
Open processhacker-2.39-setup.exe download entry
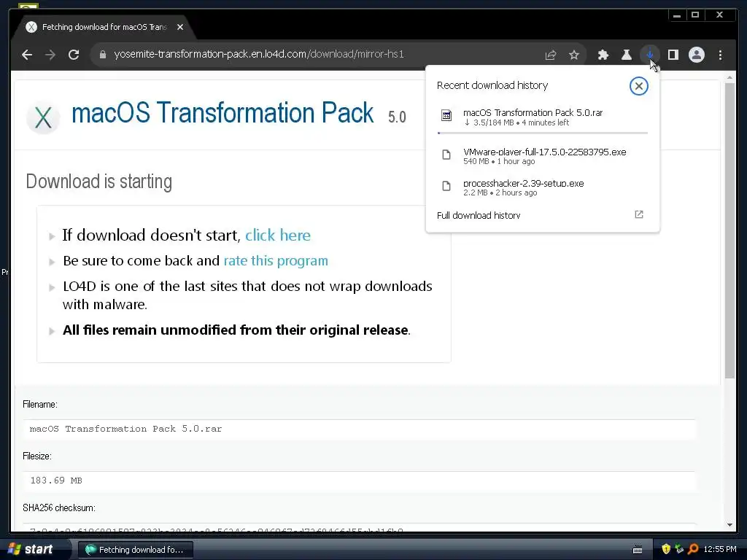click(x=543, y=187)
